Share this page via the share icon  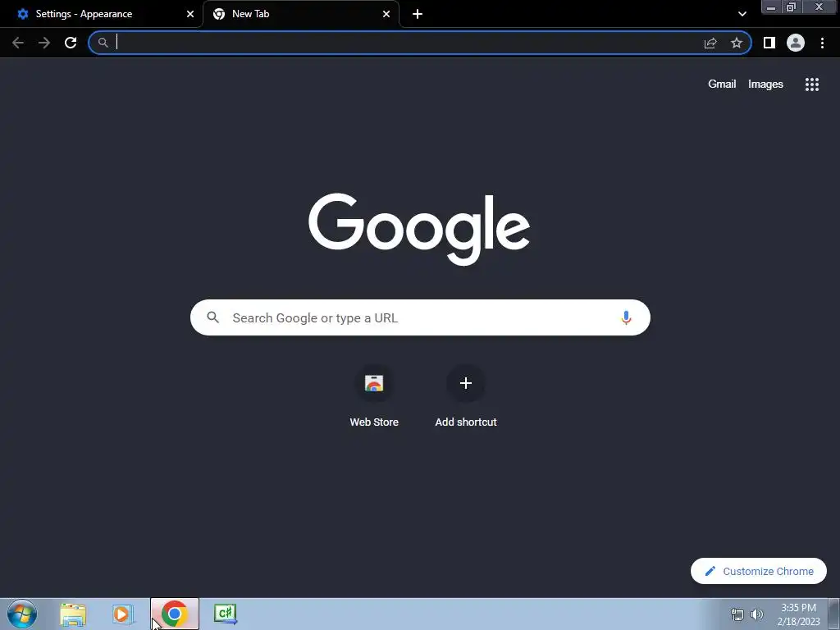coord(710,43)
